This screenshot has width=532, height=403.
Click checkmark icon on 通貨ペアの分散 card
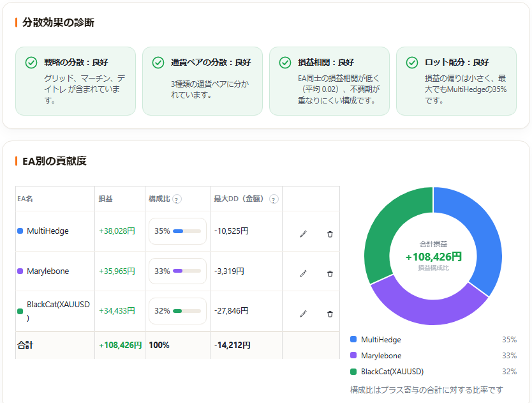158,63
